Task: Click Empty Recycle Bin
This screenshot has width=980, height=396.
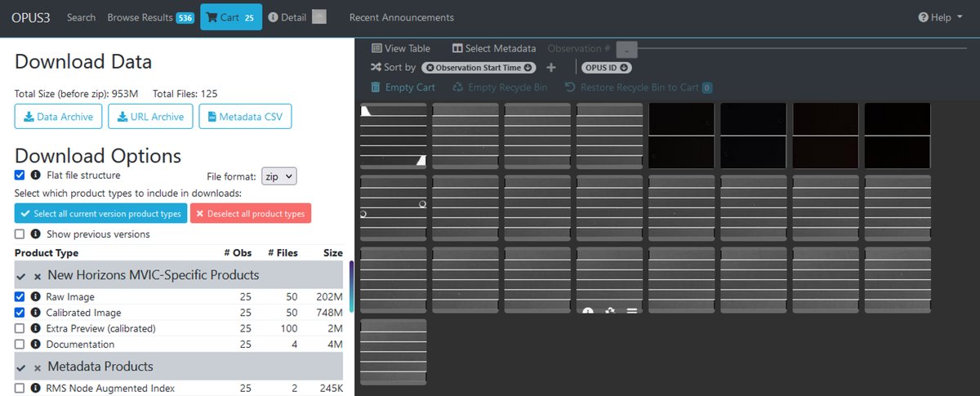Action: 500,87
